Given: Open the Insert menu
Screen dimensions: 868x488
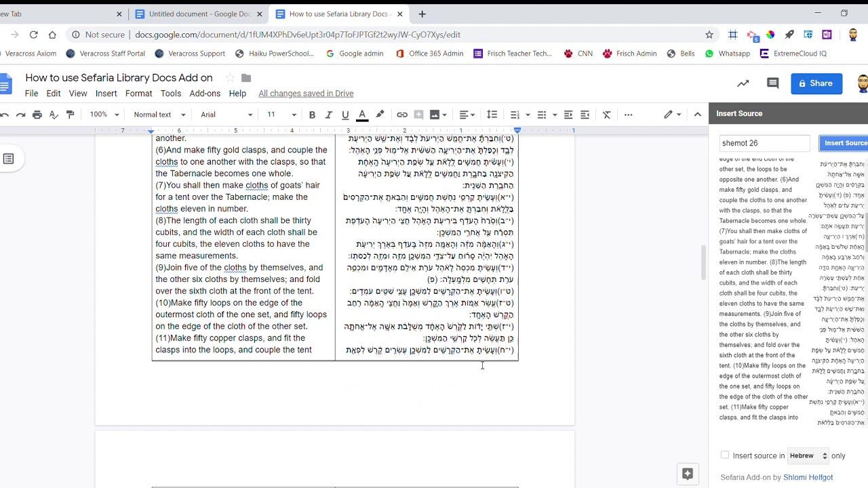Looking at the screenshot, I should pos(106,94).
